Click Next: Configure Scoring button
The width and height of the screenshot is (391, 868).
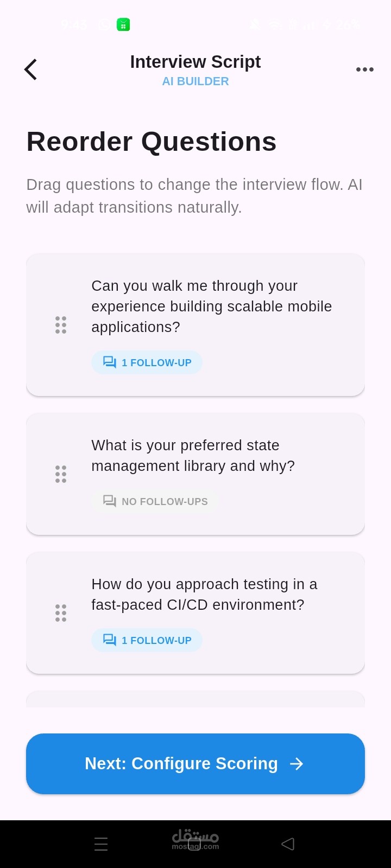(x=195, y=764)
